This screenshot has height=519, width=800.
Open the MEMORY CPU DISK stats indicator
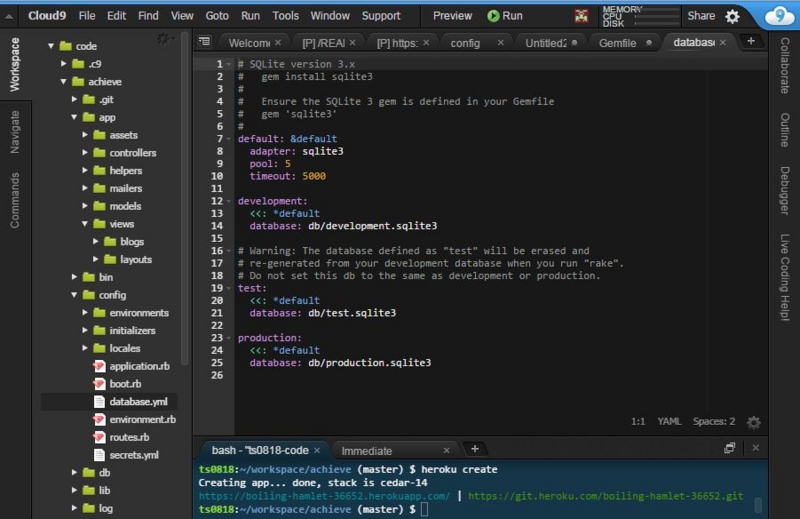pos(640,16)
